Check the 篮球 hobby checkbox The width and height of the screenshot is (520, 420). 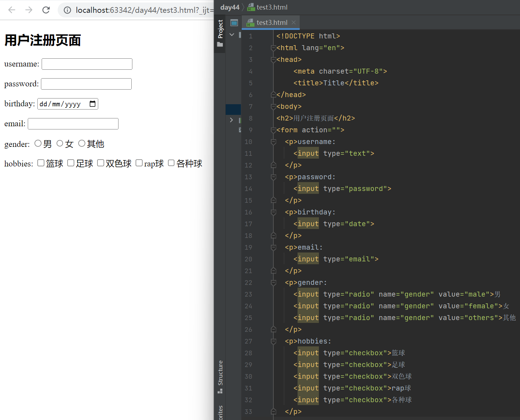pos(41,163)
